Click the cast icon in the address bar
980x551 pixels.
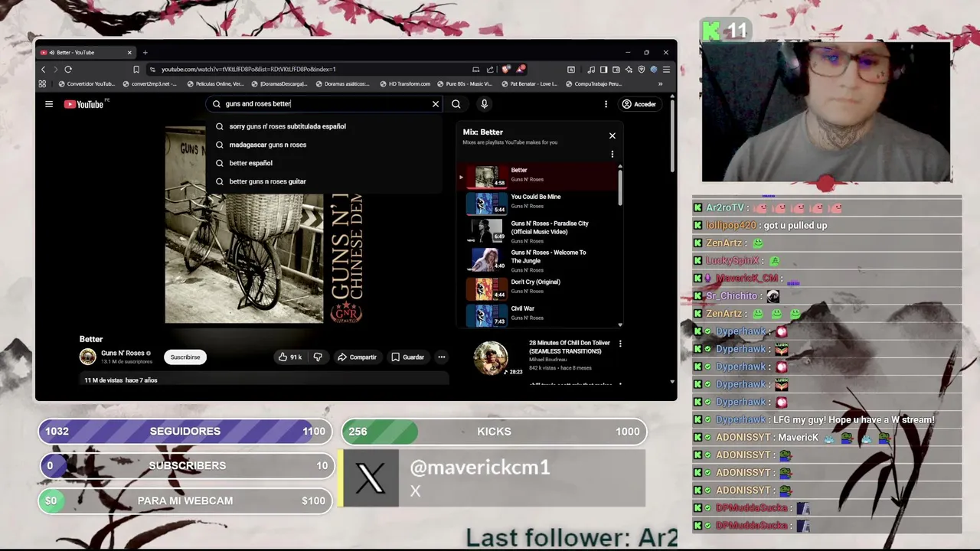(475, 69)
